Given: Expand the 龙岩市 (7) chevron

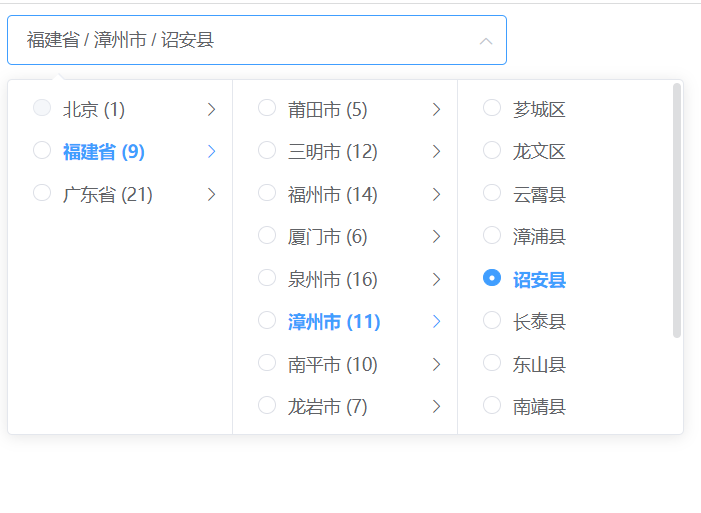Looking at the screenshot, I should [436, 406].
